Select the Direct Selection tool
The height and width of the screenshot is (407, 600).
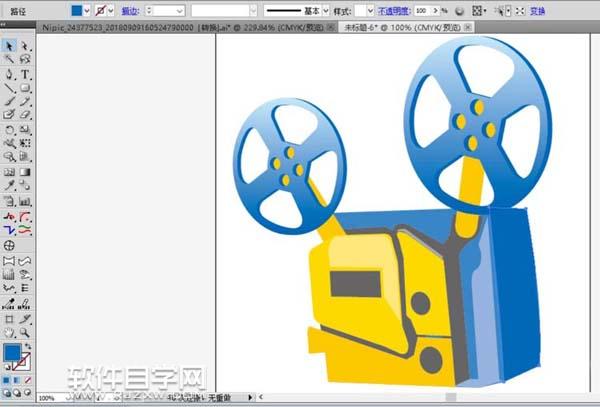[x=25, y=46]
